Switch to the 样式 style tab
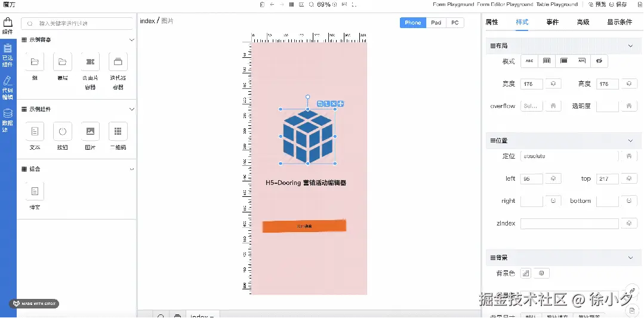This screenshot has height=318, width=644. pos(522,22)
